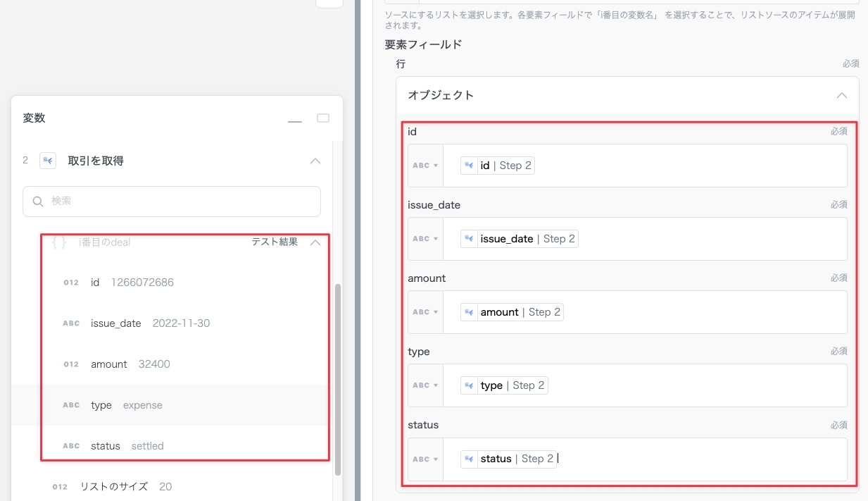This screenshot has height=501, width=868.
Task: Collapse the 取引を取得 step section
Action: pyautogui.click(x=315, y=161)
